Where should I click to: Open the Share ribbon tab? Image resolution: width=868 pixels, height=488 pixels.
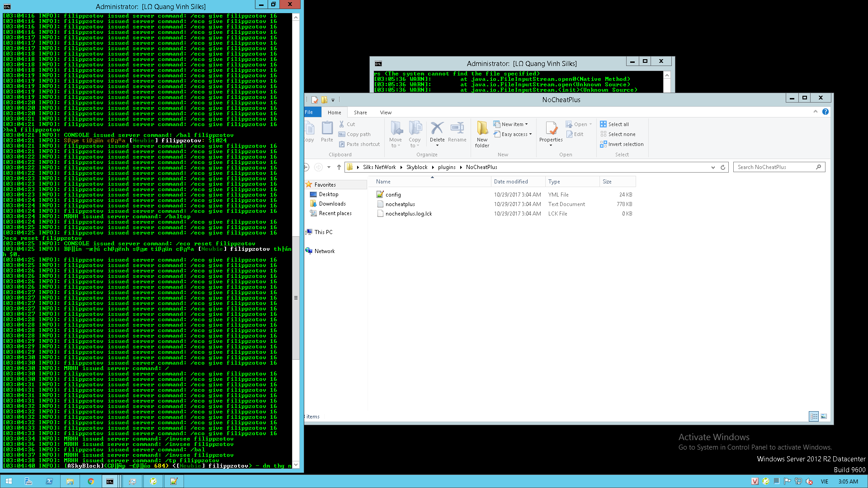coord(360,113)
